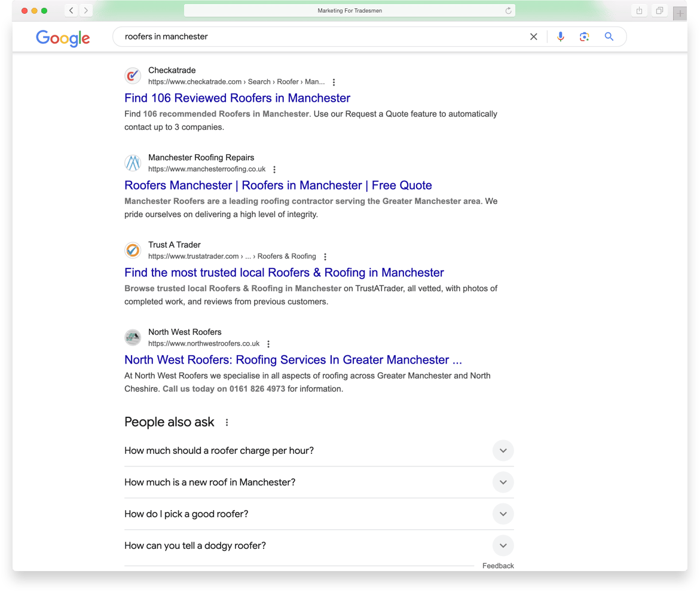
Task: Open the tab overview icon
Action: pos(659,11)
